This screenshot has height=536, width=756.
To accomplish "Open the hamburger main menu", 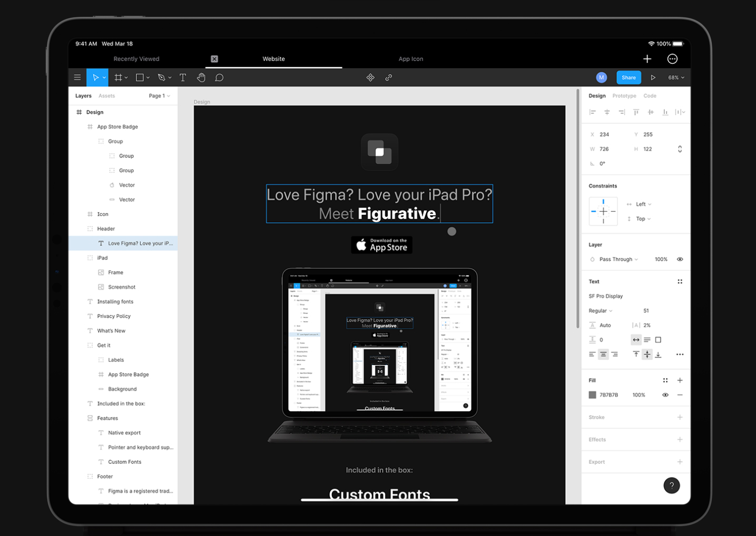I will (x=77, y=77).
